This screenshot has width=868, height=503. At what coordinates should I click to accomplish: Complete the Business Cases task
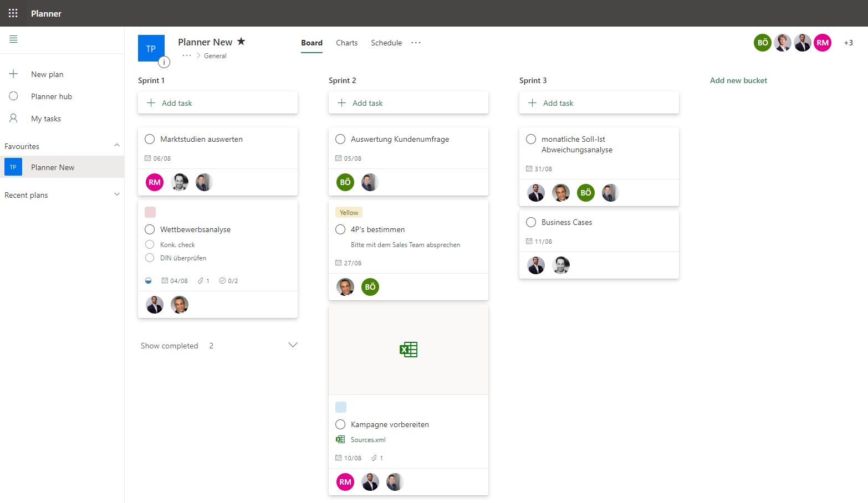coord(530,222)
